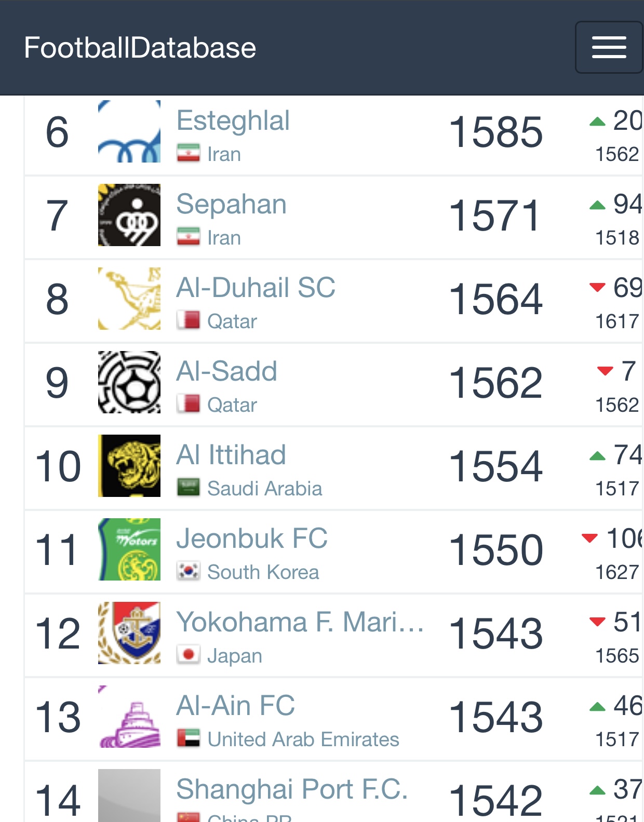Viewport: 644px width, 822px height.
Task: Open the hamburger navigation menu
Action: point(609,47)
